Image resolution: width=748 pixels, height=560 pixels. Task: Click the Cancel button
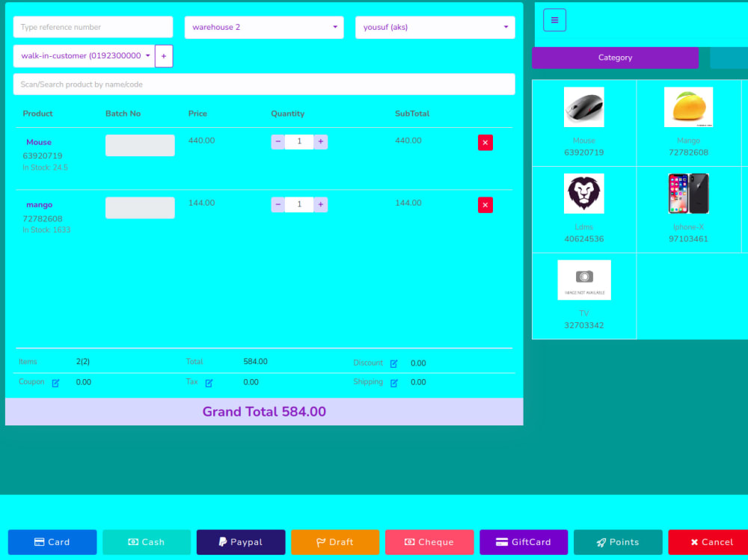point(708,542)
